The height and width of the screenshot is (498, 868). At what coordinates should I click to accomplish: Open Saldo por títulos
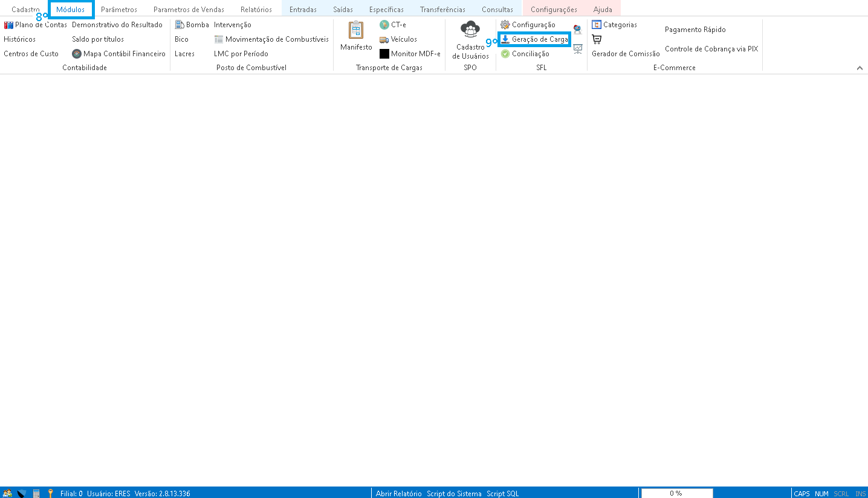[98, 39]
